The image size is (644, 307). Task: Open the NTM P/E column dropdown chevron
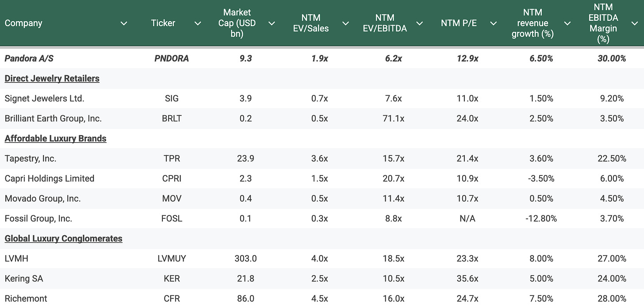tap(493, 23)
